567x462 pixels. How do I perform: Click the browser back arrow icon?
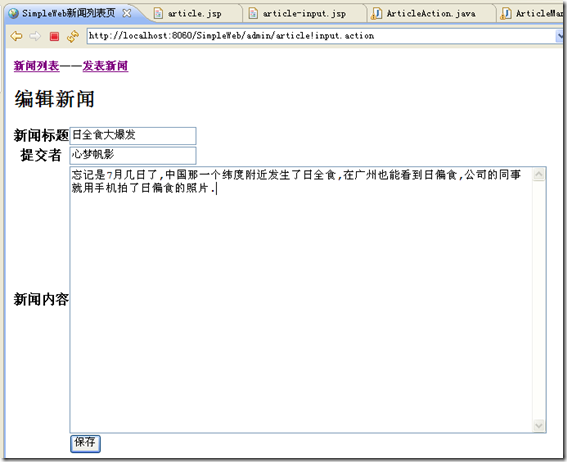pyautogui.click(x=16, y=36)
